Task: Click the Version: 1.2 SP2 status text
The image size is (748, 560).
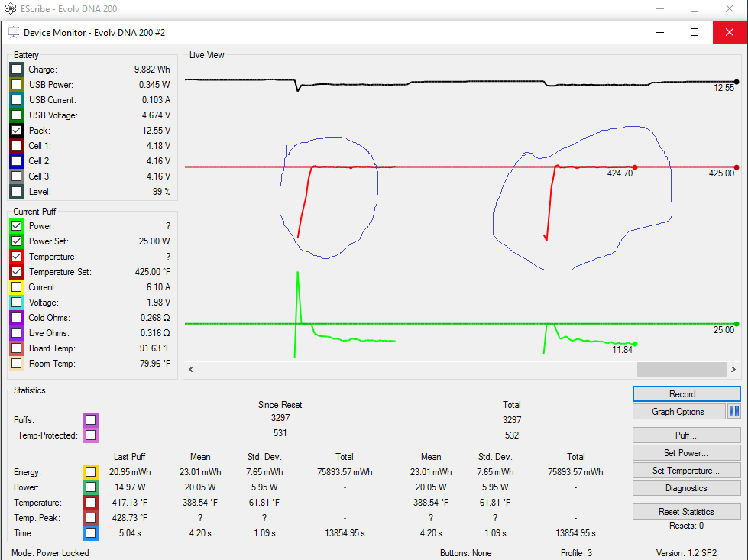Action: 686,553
